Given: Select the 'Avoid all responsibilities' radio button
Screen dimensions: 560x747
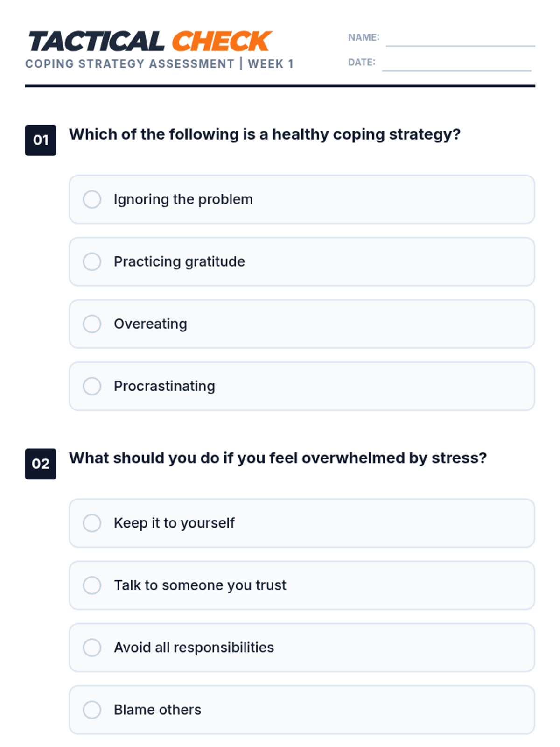Looking at the screenshot, I should (x=92, y=648).
